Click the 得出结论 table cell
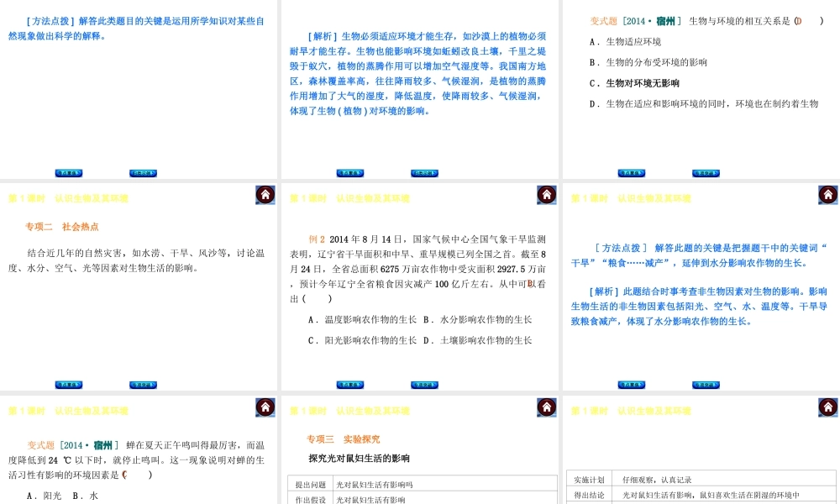Viewport: 840px width, 504px height. pos(590,495)
